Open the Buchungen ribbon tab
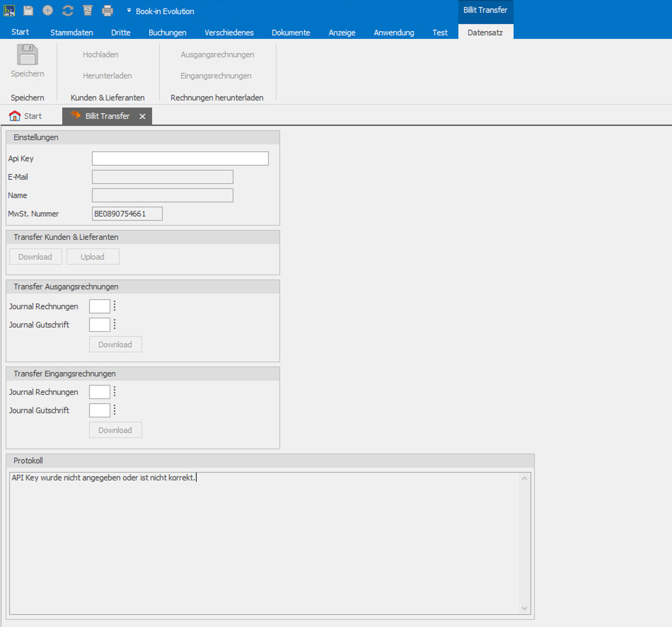Image resolution: width=672 pixels, height=627 pixels. pos(167,32)
